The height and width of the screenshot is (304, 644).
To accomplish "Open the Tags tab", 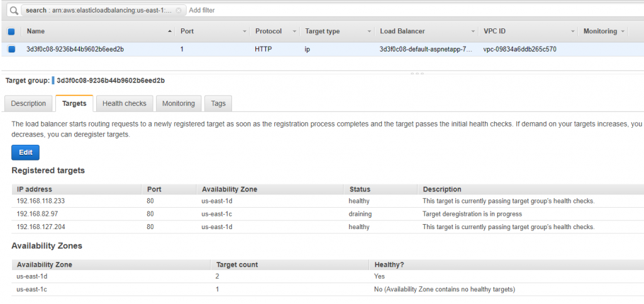I will click(218, 103).
